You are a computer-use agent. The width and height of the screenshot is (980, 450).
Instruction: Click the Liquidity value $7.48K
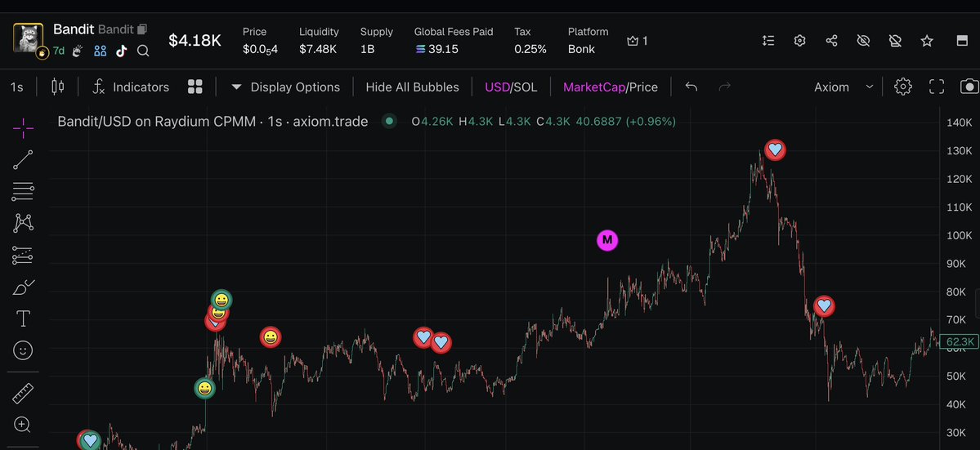[x=318, y=49]
